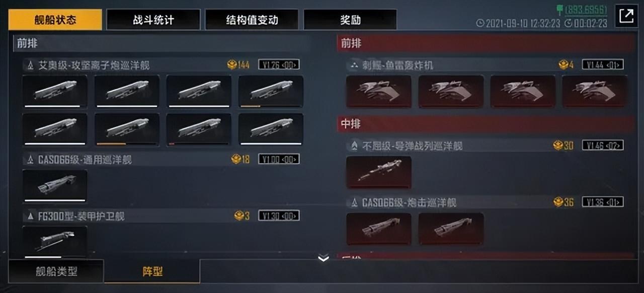Expand the list with the down chevron
This screenshot has width=644, height=293.
point(324,258)
